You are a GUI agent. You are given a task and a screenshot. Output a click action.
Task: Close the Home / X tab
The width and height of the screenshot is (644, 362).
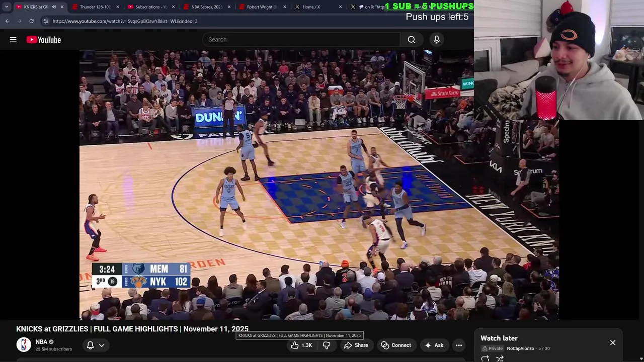click(341, 7)
